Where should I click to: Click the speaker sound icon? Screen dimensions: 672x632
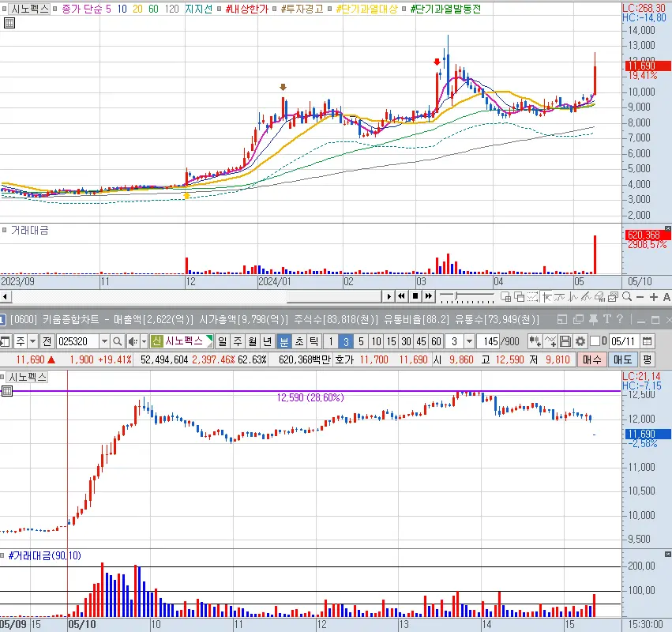point(133,342)
